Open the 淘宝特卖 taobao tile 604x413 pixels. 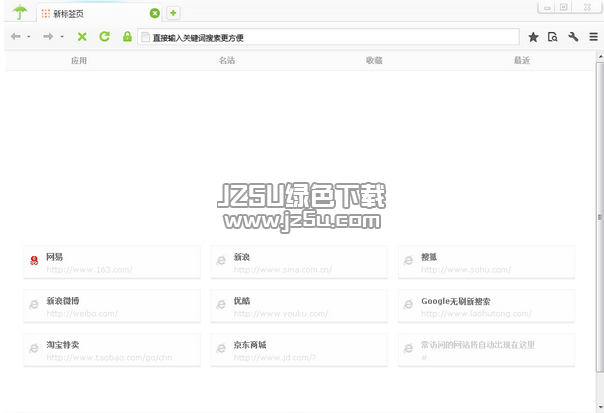112,350
